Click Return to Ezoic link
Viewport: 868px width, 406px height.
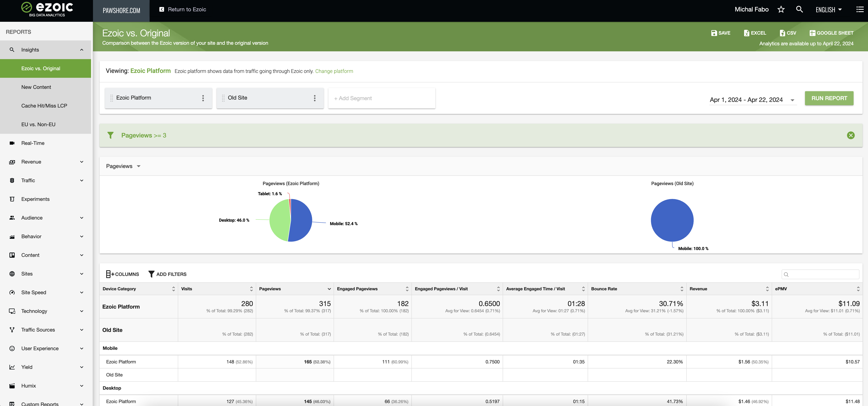click(187, 10)
